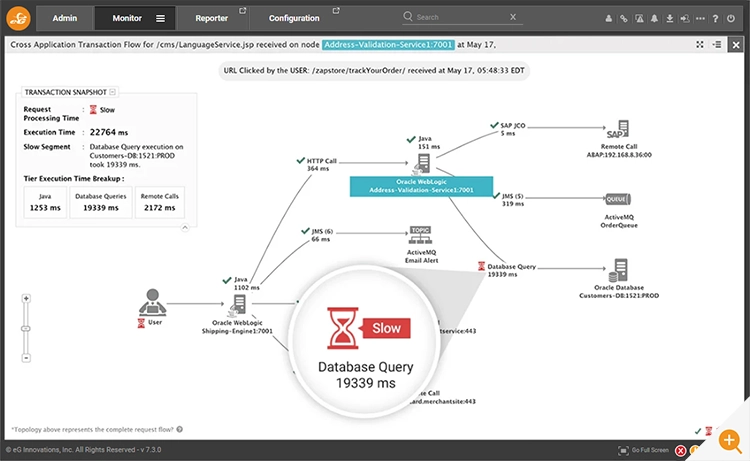This screenshot has height=461, width=750.
Task: Click the Java 1253 ms tier box
Action: pos(45,202)
